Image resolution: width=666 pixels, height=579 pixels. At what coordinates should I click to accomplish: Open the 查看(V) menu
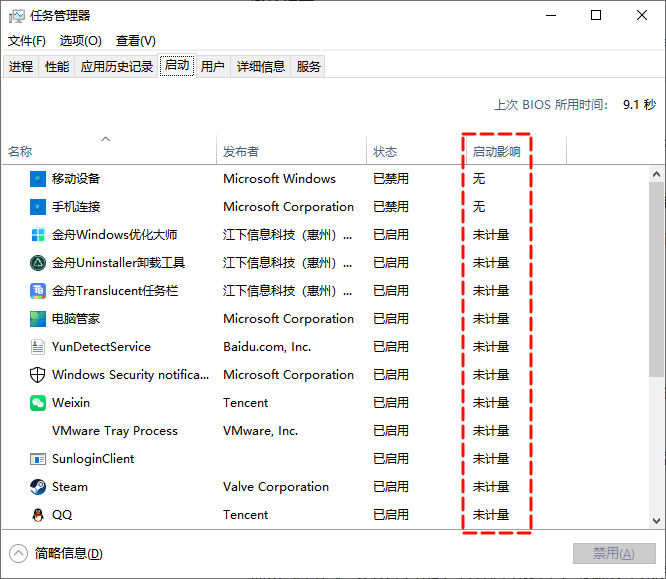135,41
